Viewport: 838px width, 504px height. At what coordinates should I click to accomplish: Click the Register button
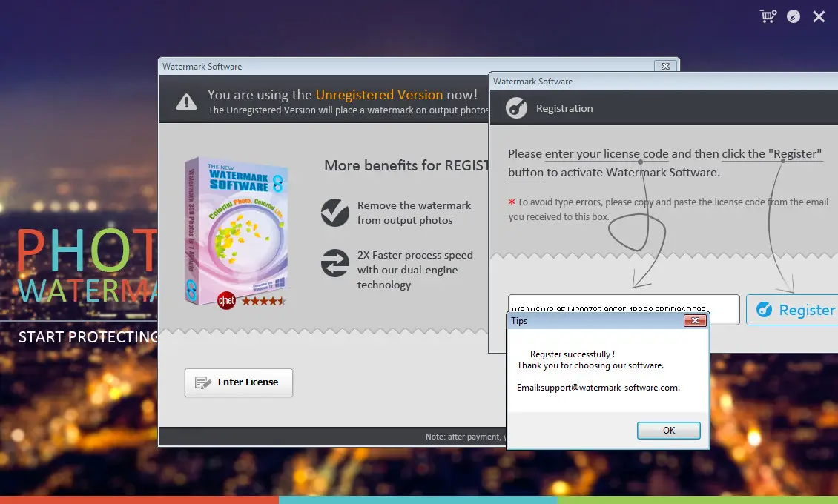(x=792, y=310)
